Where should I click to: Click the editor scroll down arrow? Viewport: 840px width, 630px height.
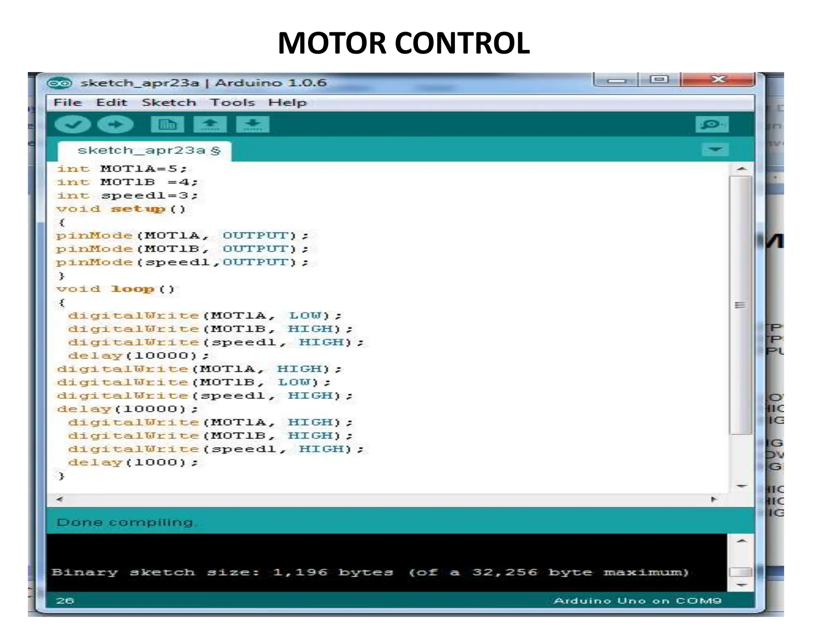click(x=741, y=486)
